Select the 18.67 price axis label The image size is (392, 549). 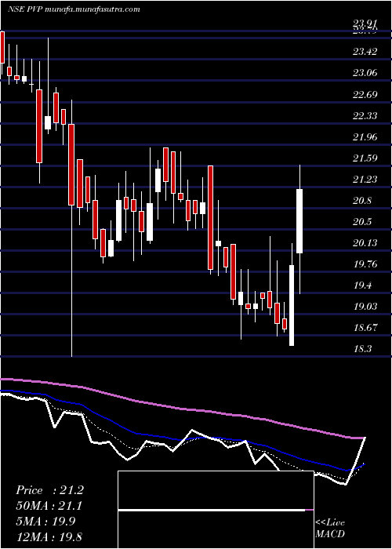point(365,328)
